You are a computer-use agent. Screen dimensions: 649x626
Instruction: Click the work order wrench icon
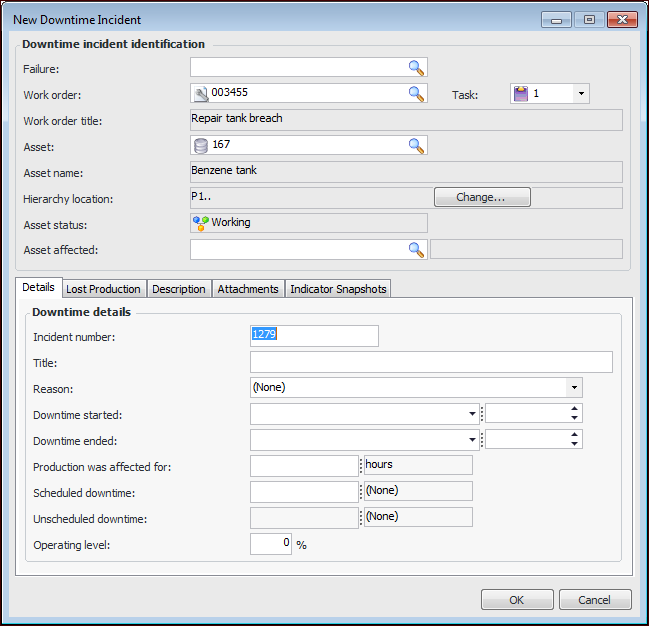click(x=201, y=94)
